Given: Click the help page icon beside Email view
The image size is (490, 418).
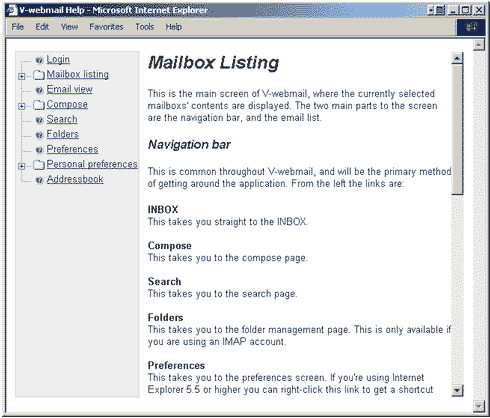Looking at the screenshot, I should (39, 90).
